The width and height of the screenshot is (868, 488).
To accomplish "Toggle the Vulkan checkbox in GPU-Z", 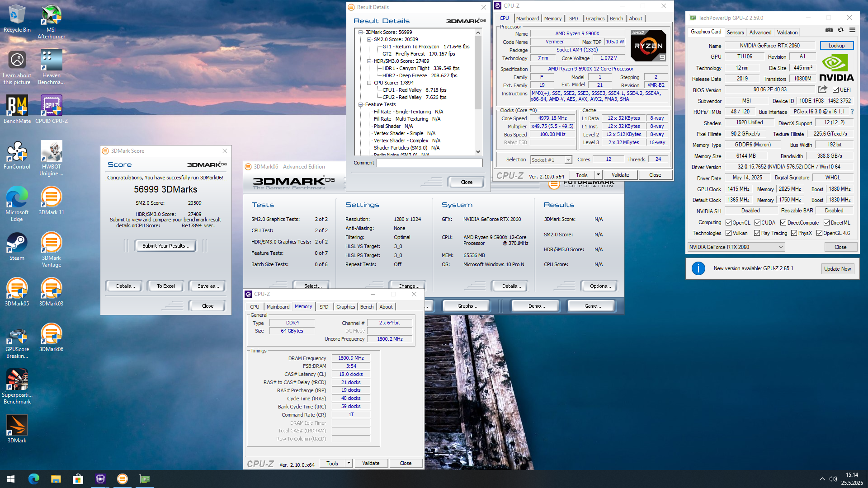I will click(728, 233).
